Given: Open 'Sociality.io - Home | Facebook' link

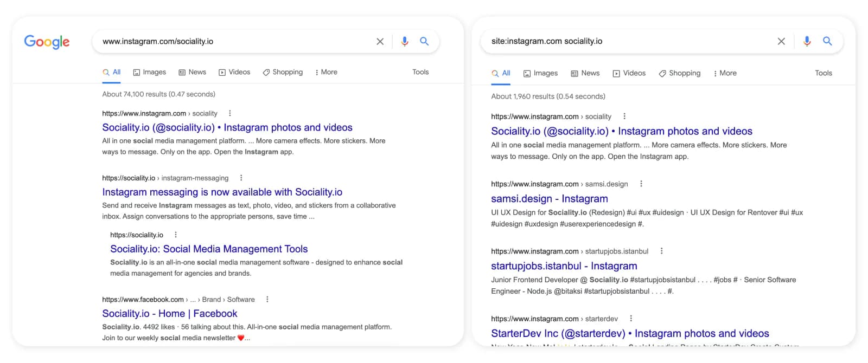Looking at the screenshot, I should pos(170,313).
